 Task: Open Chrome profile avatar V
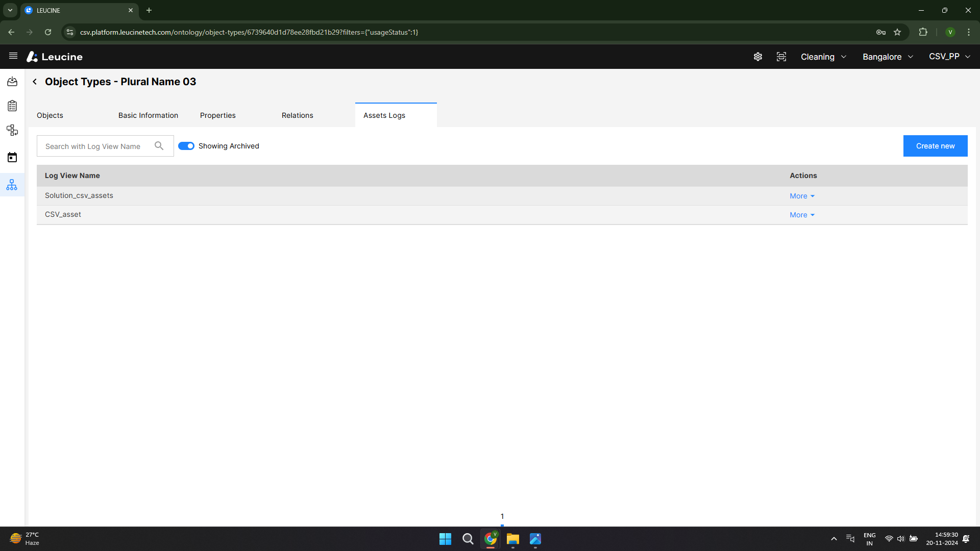coord(950,32)
